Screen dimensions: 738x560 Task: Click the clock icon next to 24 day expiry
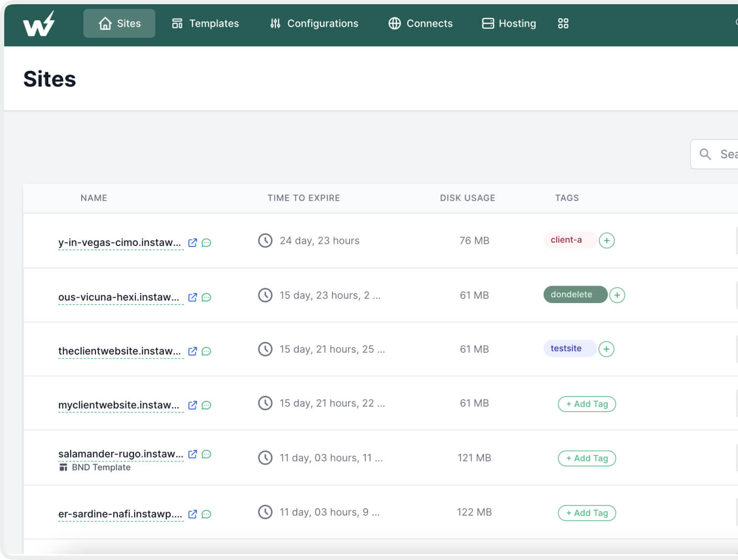pyautogui.click(x=266, y=240)
